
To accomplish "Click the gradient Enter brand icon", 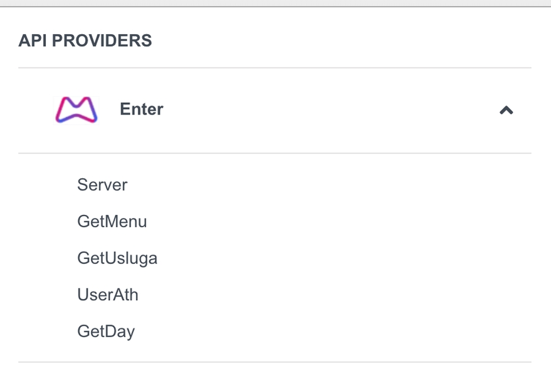I will pos(77,110).
